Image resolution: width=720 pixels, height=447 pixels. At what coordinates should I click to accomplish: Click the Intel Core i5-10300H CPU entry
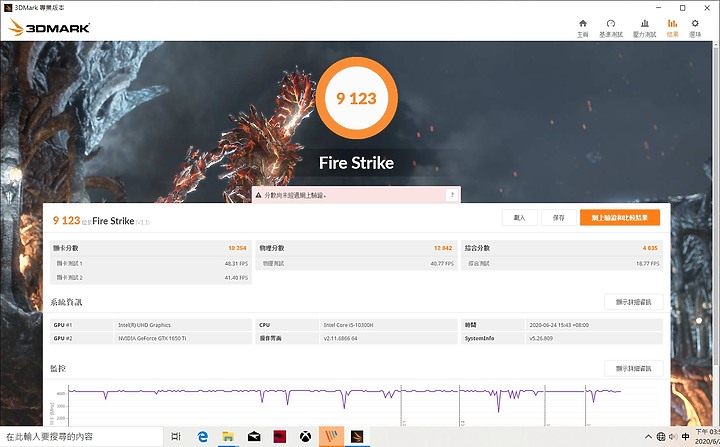coord(349,325)
